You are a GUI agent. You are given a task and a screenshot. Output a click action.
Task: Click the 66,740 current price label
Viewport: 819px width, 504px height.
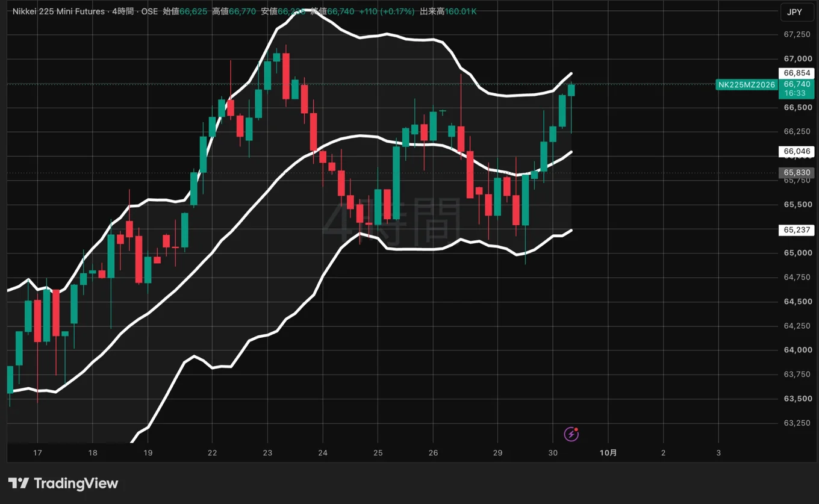point(797,84)
